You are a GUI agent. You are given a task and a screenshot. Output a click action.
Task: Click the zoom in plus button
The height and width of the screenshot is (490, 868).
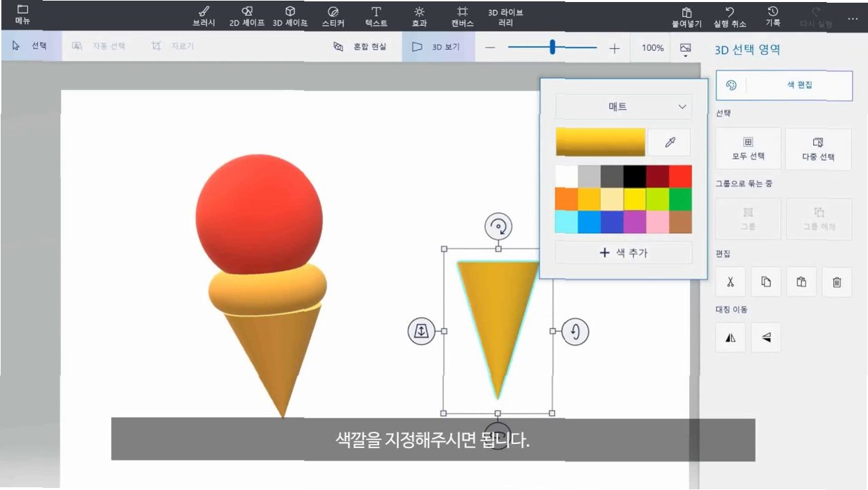pyautogui.click(x=614, y=47)
